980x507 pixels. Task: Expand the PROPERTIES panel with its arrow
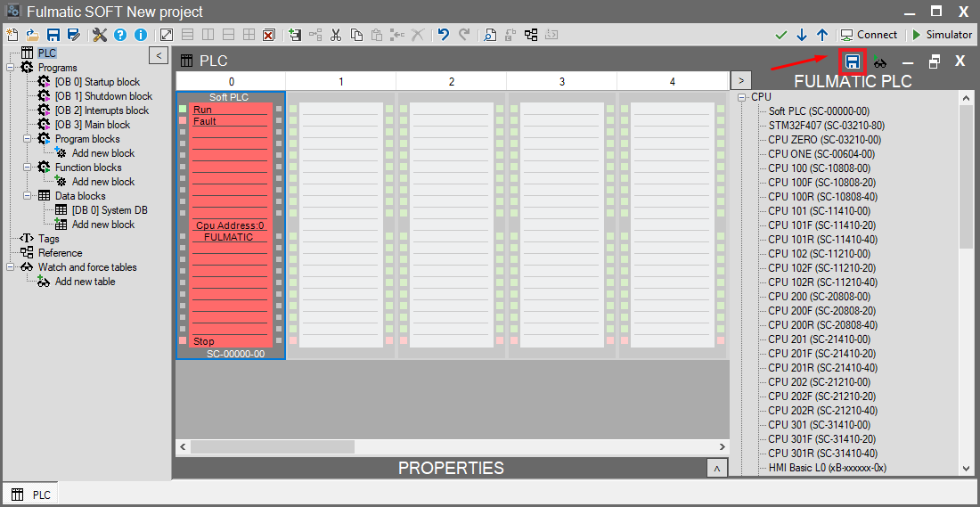tap(716, 468)
